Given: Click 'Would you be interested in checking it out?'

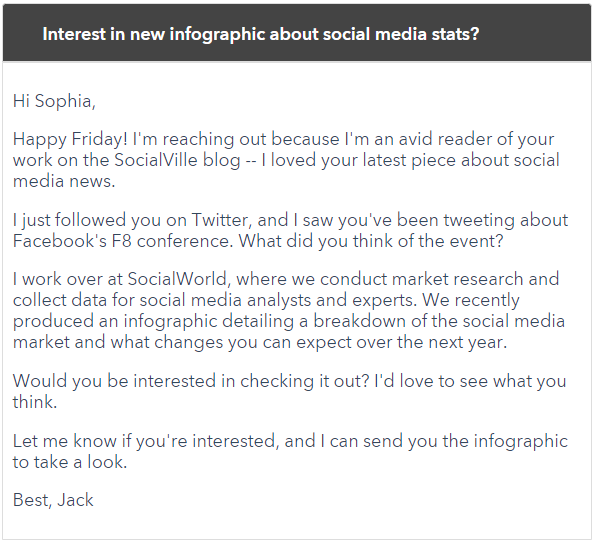Looking at the screenshot, I should pos(191,381).
